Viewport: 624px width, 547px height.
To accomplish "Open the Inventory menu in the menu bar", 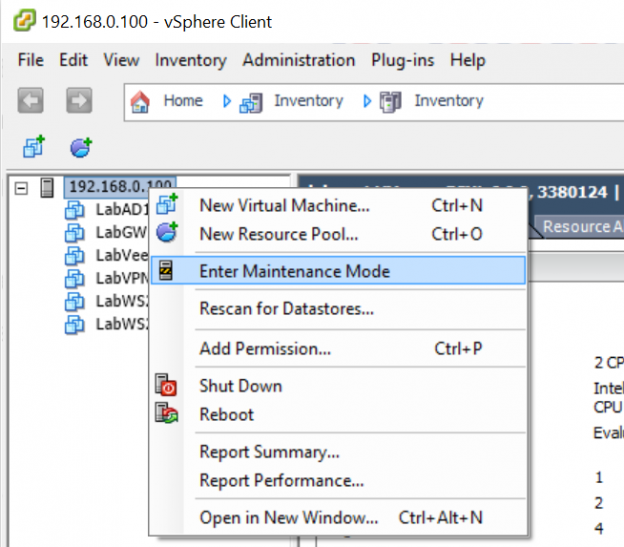I will (x=191, y=60).
